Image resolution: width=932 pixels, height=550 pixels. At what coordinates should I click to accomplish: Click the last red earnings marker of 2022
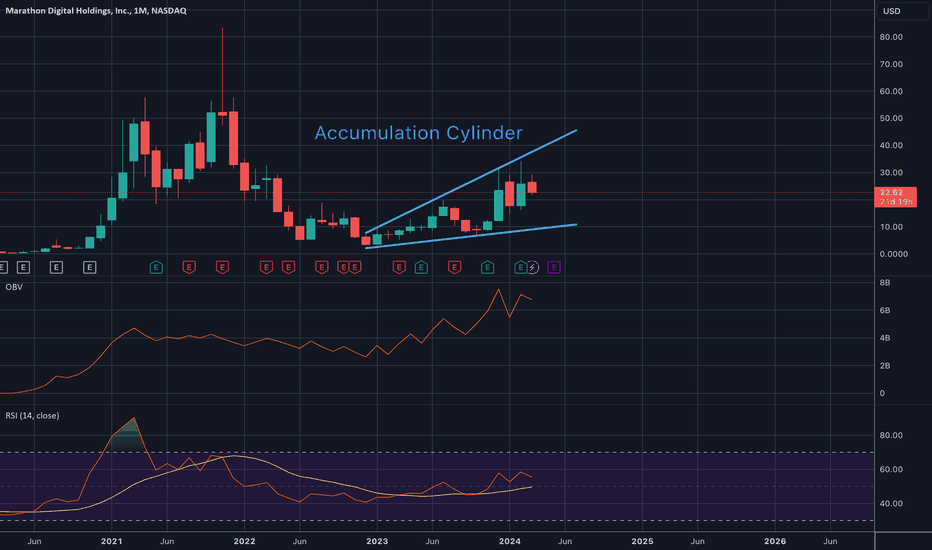[x=355, y=268]
